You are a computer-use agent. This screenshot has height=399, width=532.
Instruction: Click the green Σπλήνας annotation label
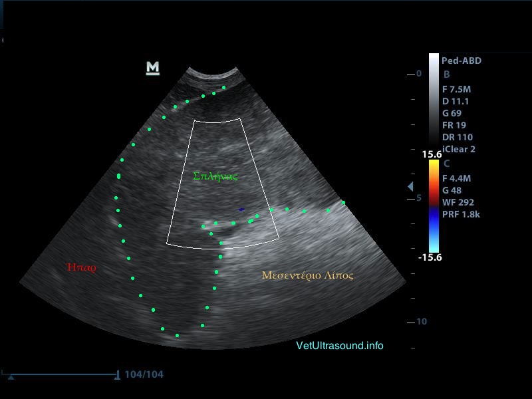tap(215, 176)
